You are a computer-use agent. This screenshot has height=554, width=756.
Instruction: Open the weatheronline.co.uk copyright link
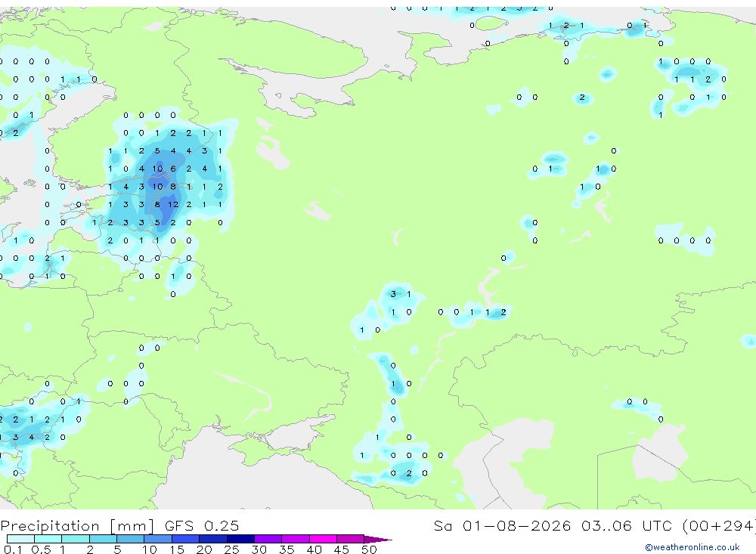tap(692, 547)
